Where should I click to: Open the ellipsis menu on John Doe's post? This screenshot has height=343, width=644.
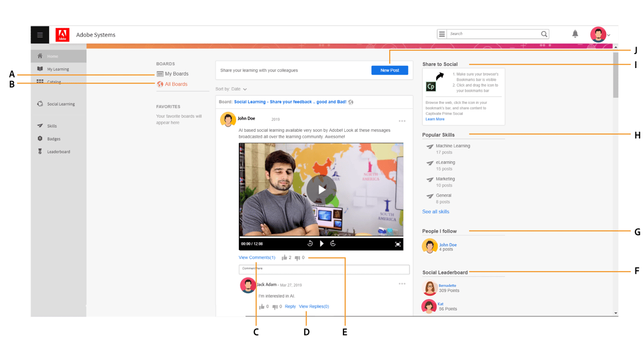[402, 121]
